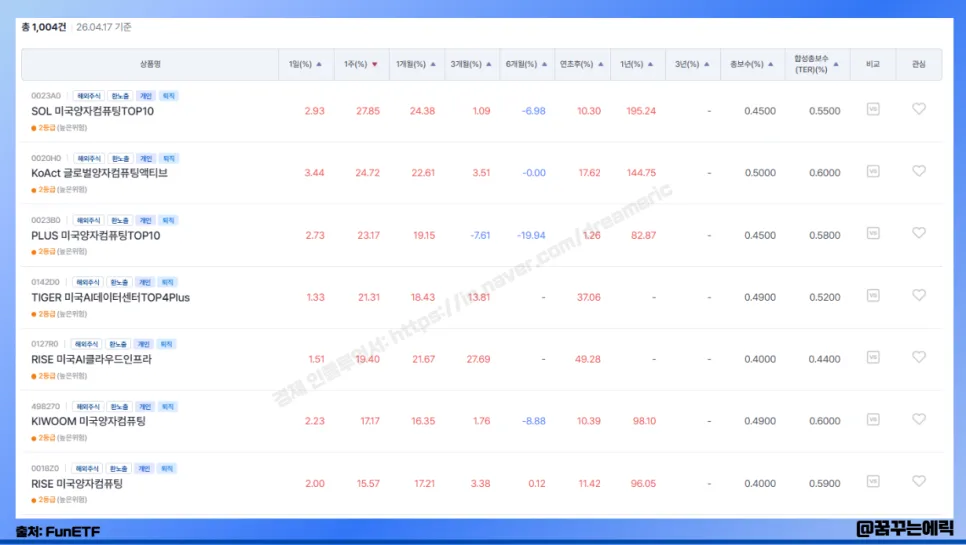Viewport: 966px width, 545px height.
Task: Click 3개월 return value 27.69
Action: pyautogui.click(x=478, y=359)
